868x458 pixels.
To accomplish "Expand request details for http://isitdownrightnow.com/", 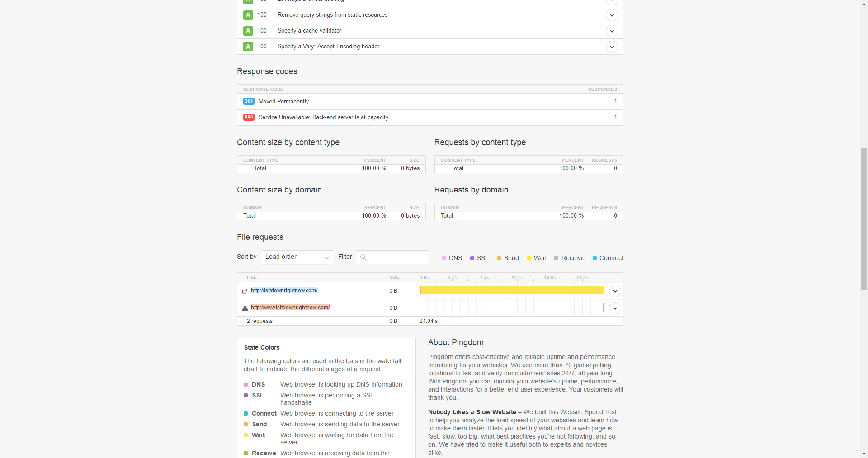I will pyautogui.click(x=615, y=291).
